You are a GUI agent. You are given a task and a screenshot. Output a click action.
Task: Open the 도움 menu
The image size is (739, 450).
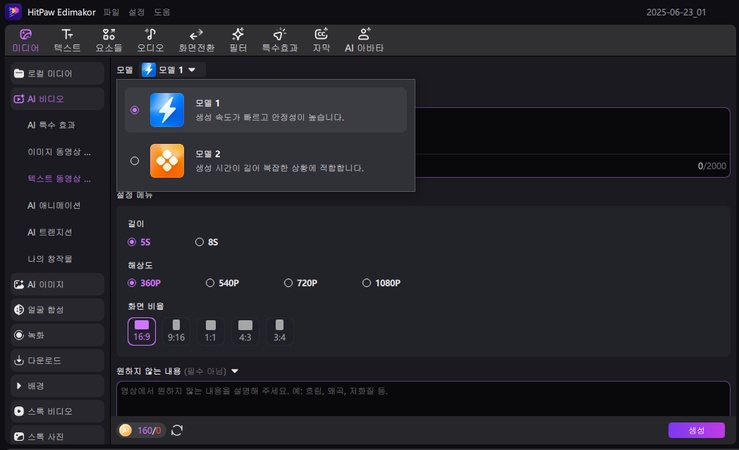[162, 12]
